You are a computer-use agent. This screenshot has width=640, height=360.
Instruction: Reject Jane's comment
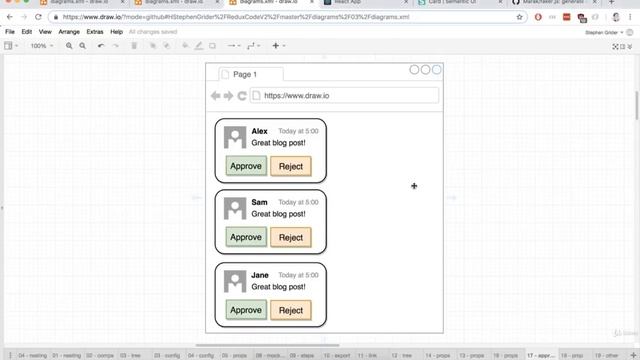tap(291, 310)
